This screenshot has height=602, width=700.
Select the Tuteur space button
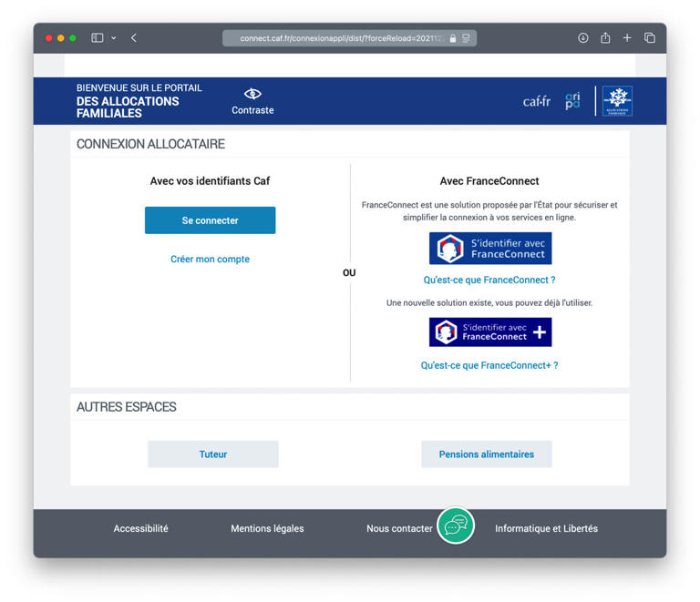[x=213, y=454]
